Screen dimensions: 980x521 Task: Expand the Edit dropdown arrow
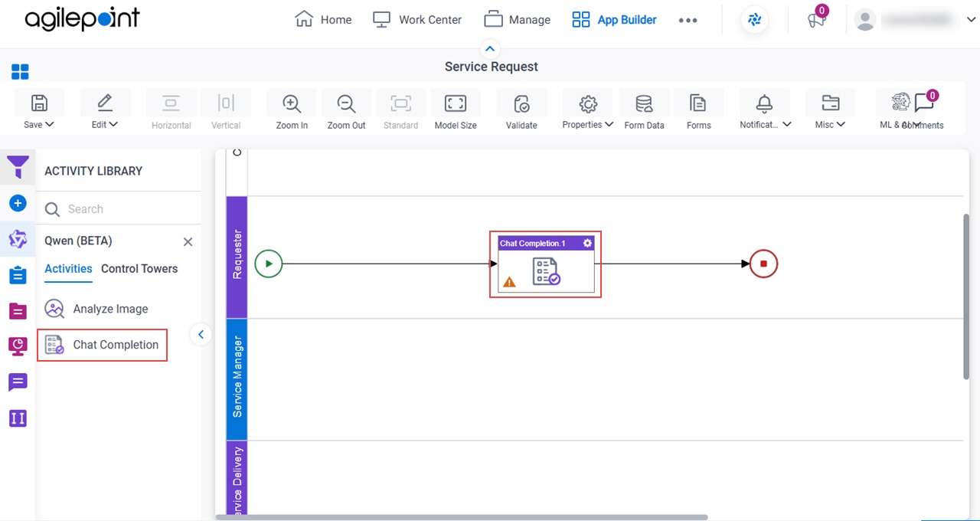(113, 124)
